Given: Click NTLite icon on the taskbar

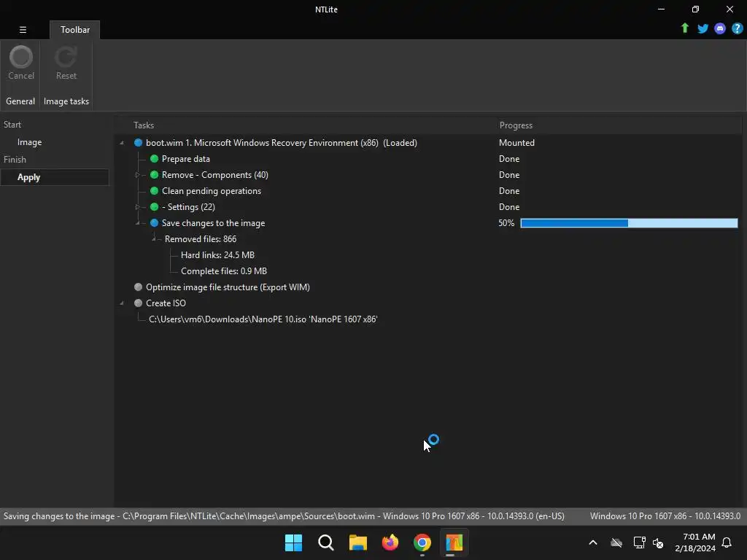Looking at the screenshot, I should [x=454, y=542].
